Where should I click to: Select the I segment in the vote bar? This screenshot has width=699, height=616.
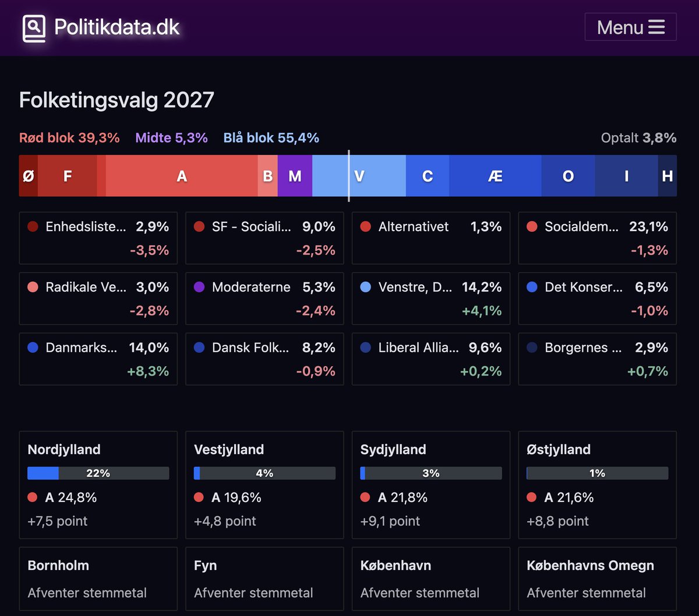[627, 176]
